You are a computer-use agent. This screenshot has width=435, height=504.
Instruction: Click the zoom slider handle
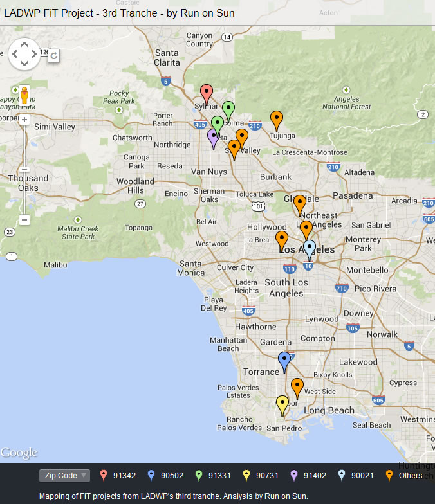click(x=24, y=170)
